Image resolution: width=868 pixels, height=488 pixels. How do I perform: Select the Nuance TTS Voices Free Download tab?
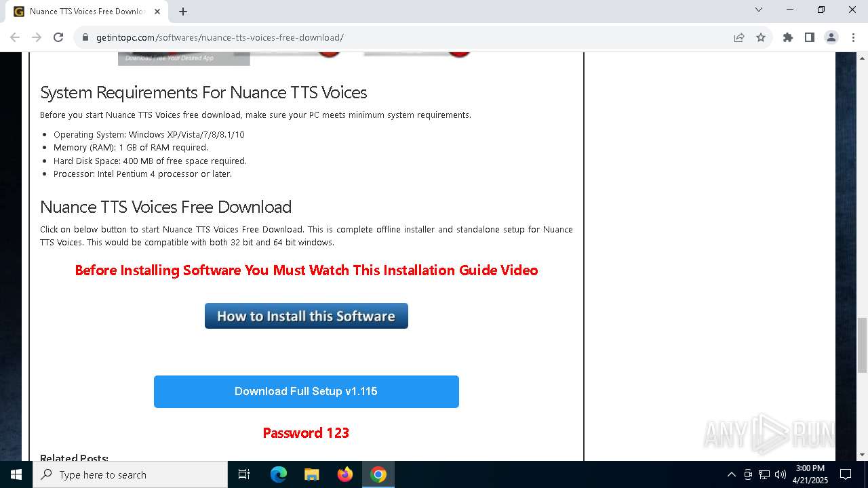point(88,12)
